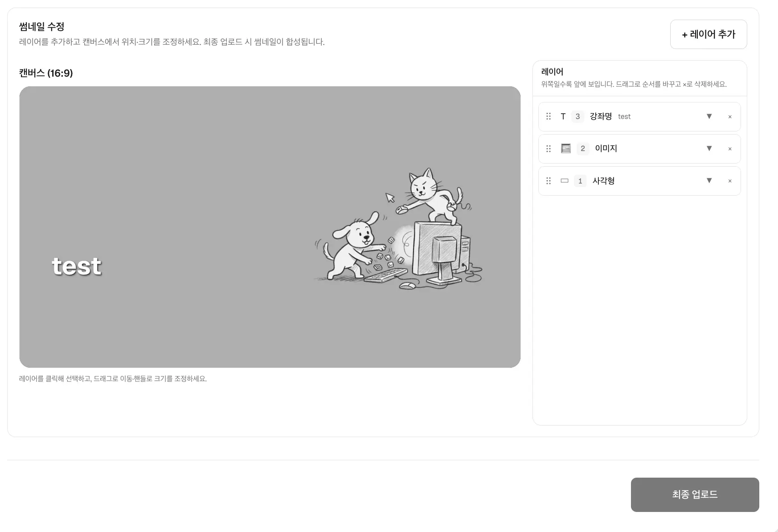Select the 사각형 layer row by its name

point(603,180)
